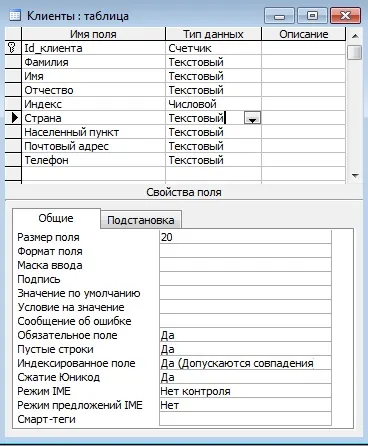
Task: Minimize the Клиенты table window
Action: pyautogui.click(x=279, y=16)
